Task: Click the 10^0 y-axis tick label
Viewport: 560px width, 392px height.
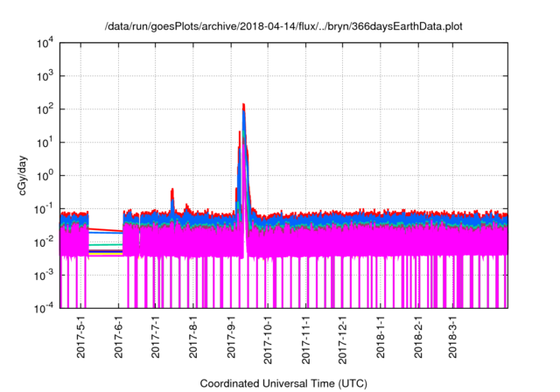Action: click(49, 176)
